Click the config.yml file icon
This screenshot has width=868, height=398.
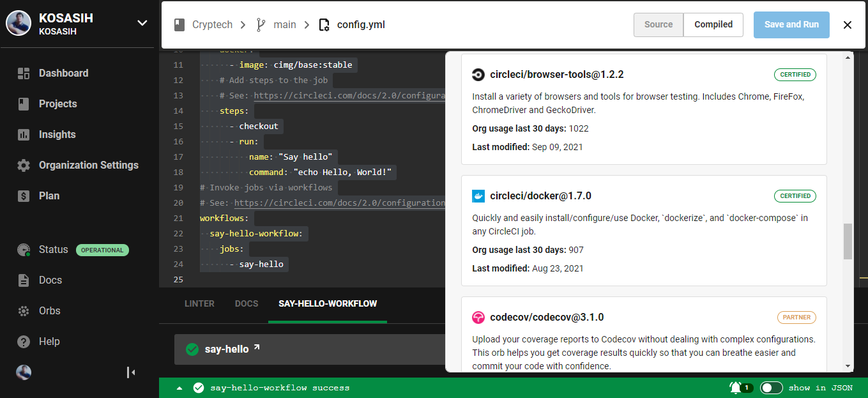pyautogui.click(x=324, y=25)
